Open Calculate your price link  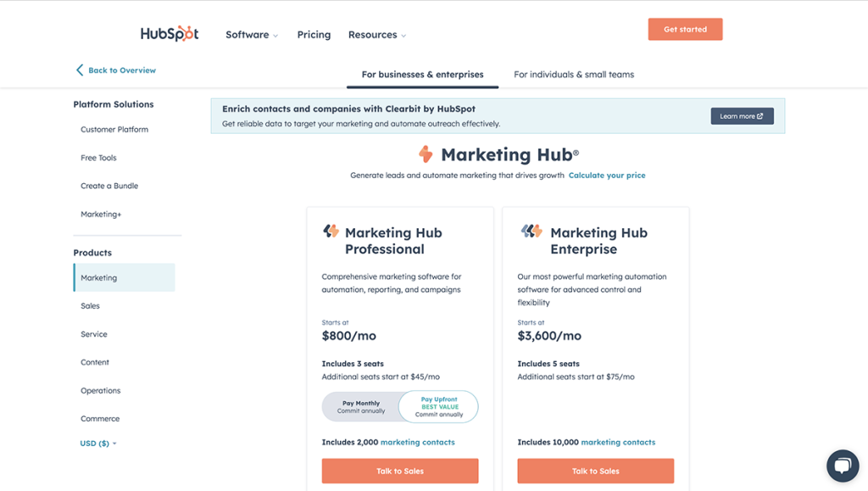[x=608, y=175]
